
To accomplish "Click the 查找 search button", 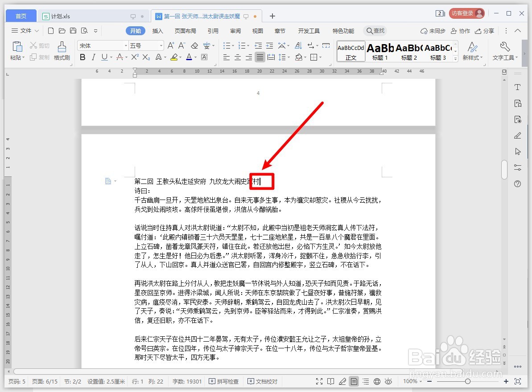I will [x=375, y=31].
